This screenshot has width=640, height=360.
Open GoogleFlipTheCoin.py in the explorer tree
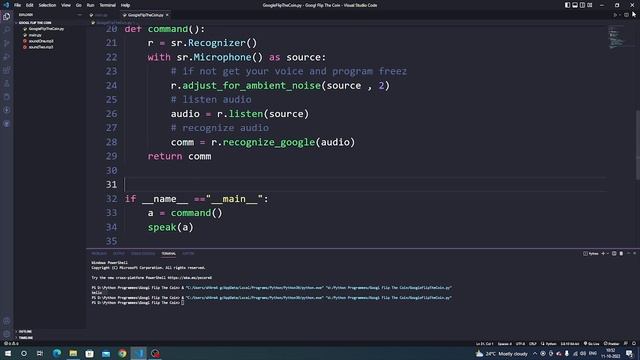click(46, 29)
